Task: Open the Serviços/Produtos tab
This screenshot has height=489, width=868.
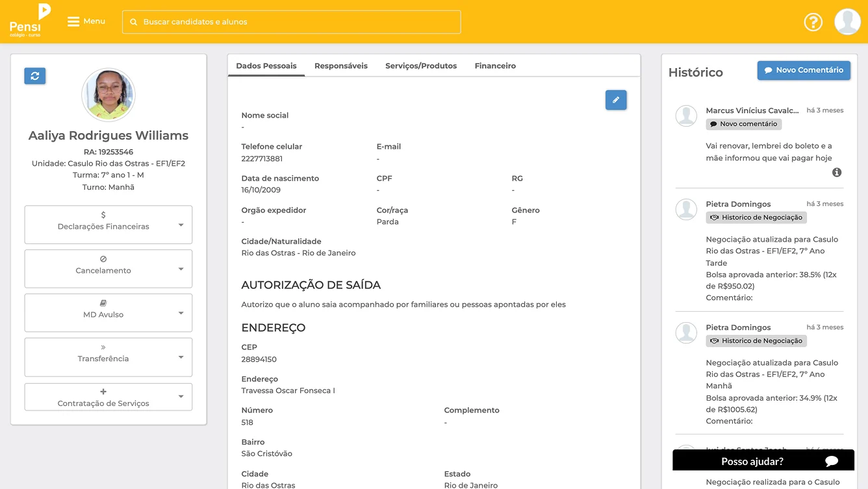Action: click(x=421, y=66)
